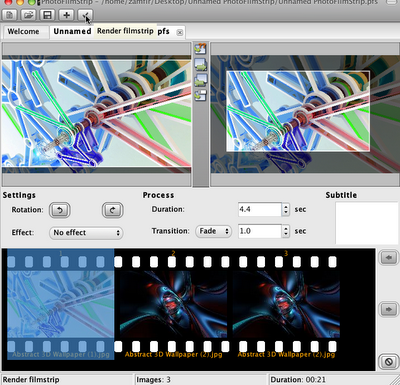
Task: Decrease Transition time with down stepper
Action: [286, 235]
